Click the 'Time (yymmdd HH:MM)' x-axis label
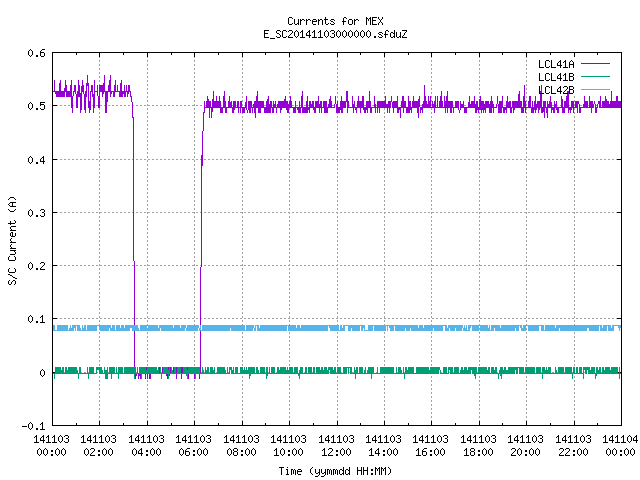The image size is (640, 480). pos(335,471)
